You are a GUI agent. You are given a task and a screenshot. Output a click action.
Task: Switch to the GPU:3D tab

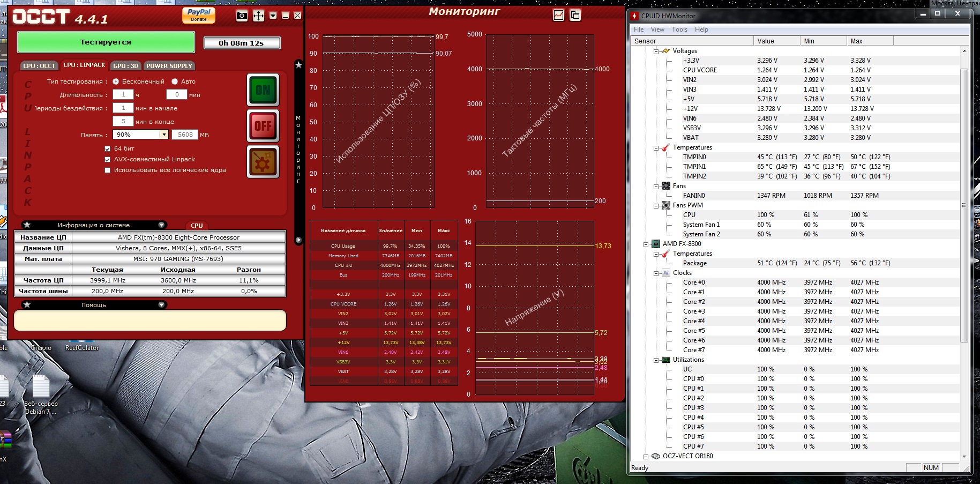[126, 66]
